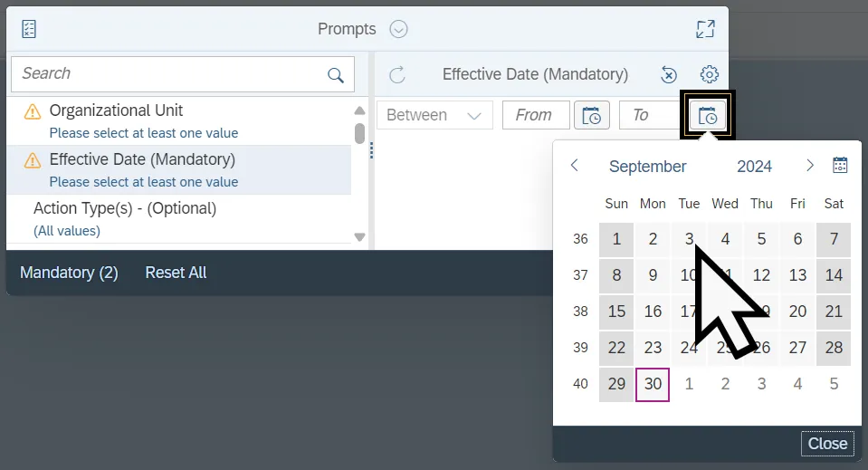Go to the previous month
This screenshot has height=470, width=868.
pos(574,166)
